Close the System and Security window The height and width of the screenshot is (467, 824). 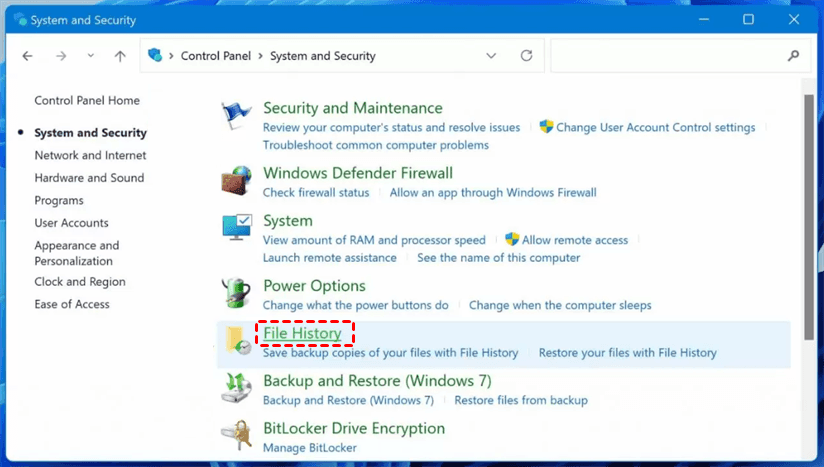coord(794,19)
